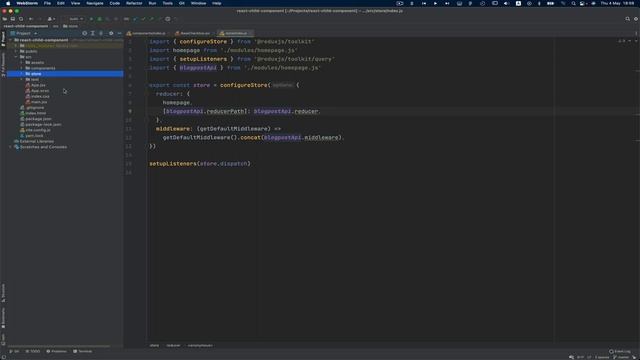Open the Structure side tool button
Screen dimensions: 640x360
click(x=3, y=293)
